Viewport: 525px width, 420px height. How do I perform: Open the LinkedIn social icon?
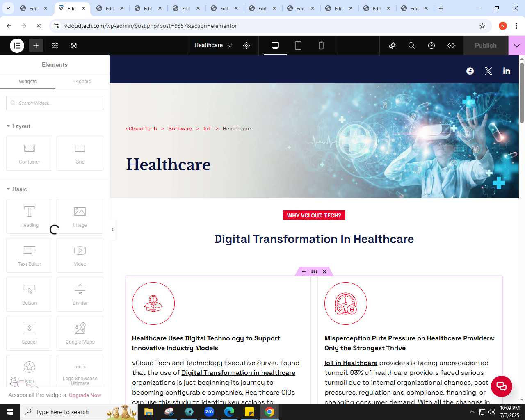pyautogui.click(x=507, y=71)
